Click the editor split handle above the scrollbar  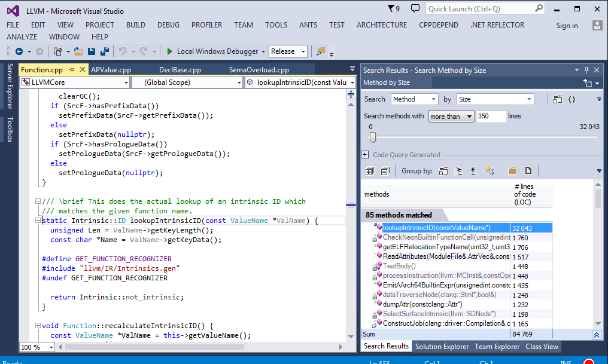pos(351,94)
